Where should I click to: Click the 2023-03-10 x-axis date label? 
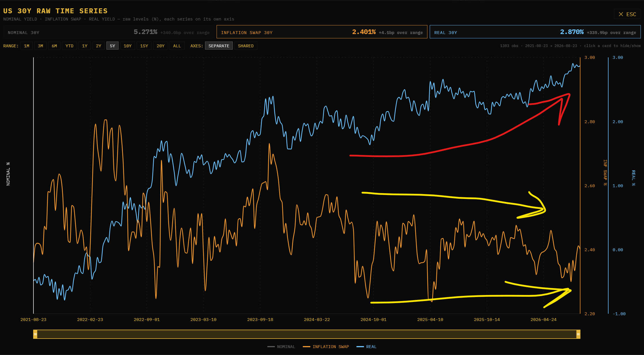click(203, 320)
